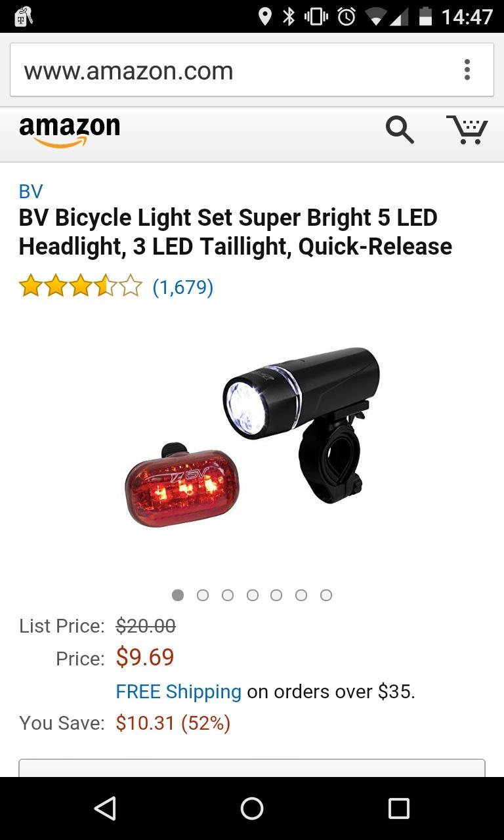Tap the Bluetooth status icon
This screenshot has height=840, width=504.
pos(289,16)
